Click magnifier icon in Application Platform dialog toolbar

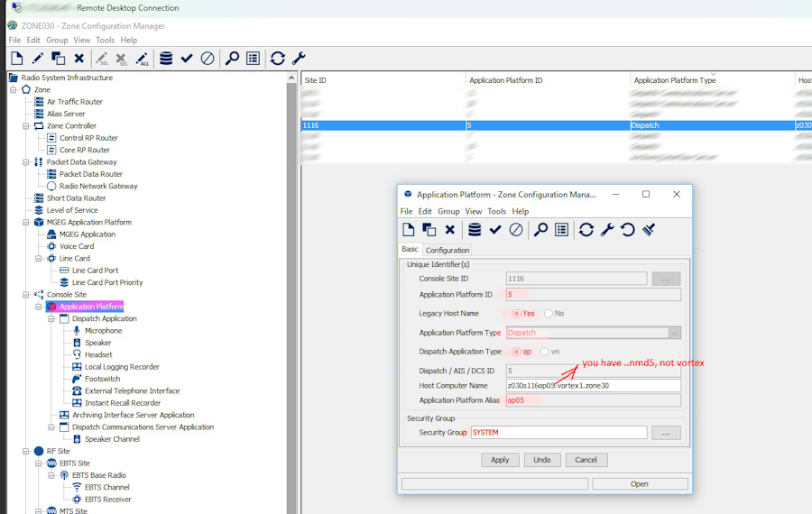(x=540, y=230)
